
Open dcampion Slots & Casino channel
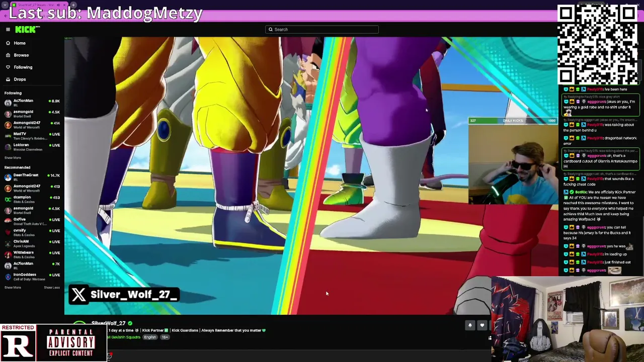[32, 199]
